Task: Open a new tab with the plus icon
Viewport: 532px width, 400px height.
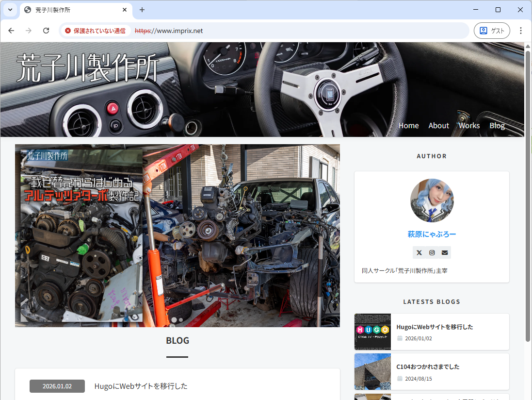Action: point(142,10)
